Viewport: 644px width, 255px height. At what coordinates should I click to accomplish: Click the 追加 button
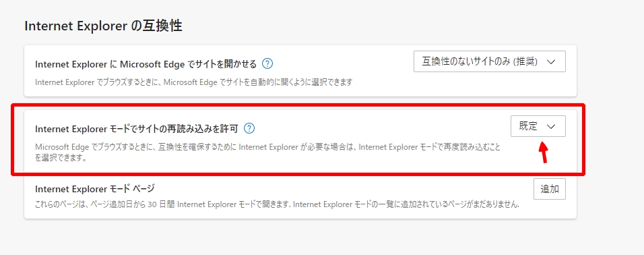(x=550, y=189)
